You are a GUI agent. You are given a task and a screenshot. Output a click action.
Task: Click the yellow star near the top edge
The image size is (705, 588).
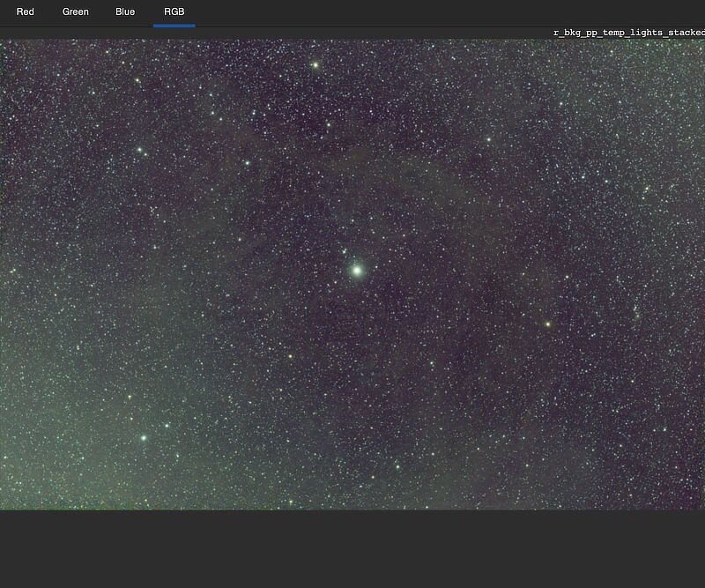[x=315, y=65]
